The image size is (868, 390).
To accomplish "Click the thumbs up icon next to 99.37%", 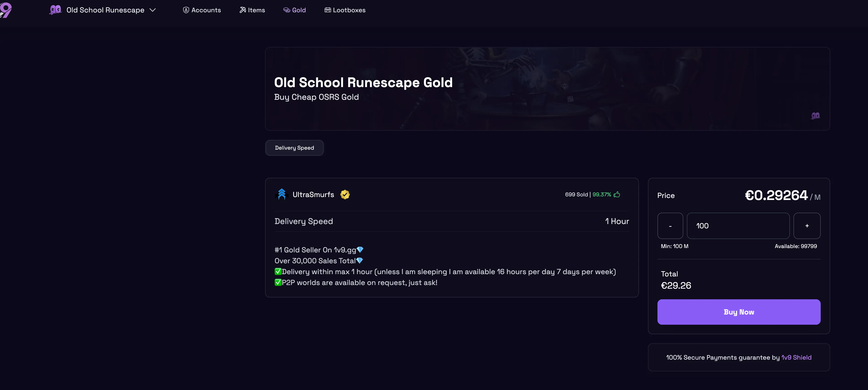I will coord(617,194).
